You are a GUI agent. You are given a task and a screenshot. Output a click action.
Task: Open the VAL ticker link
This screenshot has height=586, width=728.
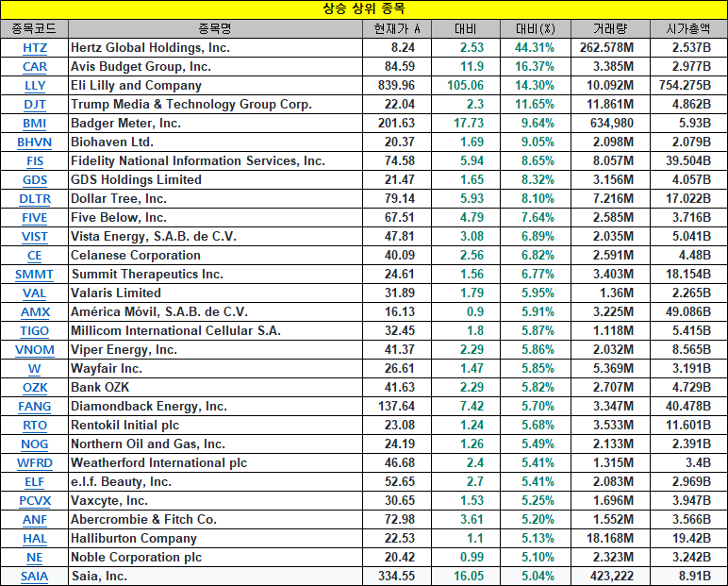coord(35,293)
